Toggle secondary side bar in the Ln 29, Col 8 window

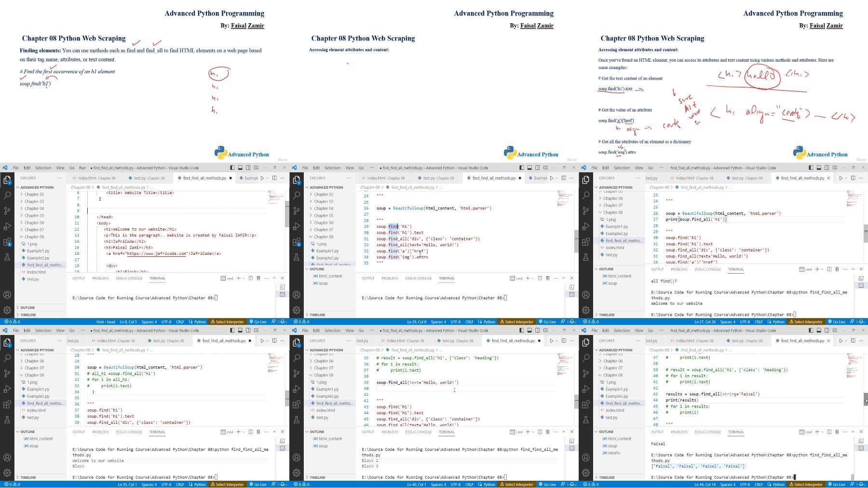click(x=537, y=168)
